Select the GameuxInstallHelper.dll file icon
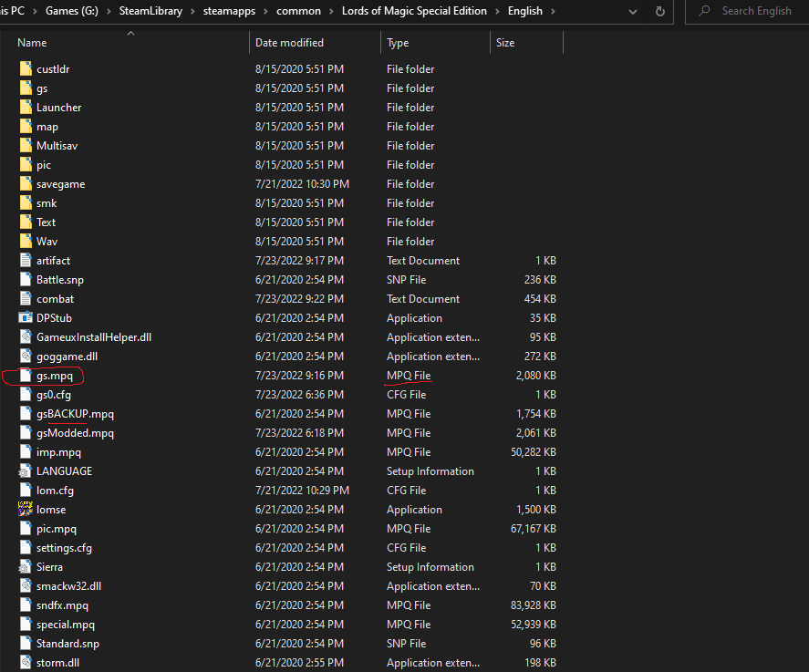The height and width of the screenshot is (672, 809). tap(26, 337)
